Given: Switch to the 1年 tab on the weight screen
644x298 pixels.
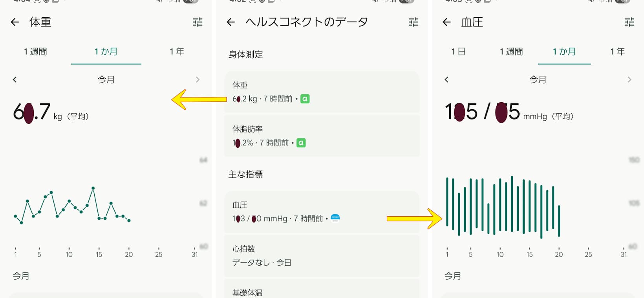Looking at the screenshot, I should tap(176, 52).
